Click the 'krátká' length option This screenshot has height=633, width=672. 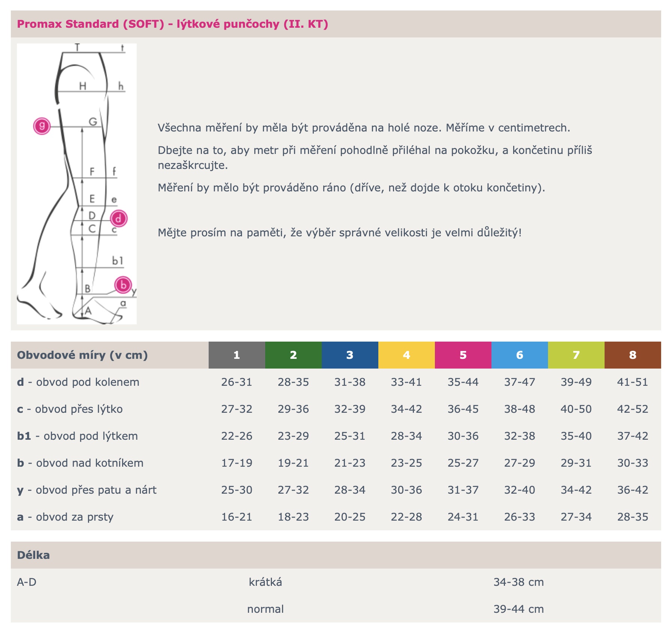tap(266, 582)
